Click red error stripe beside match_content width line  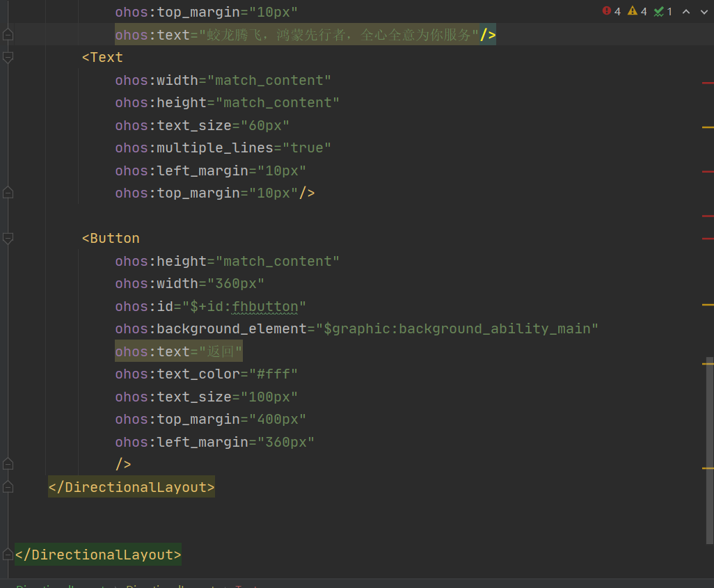(x=708, y=83)
